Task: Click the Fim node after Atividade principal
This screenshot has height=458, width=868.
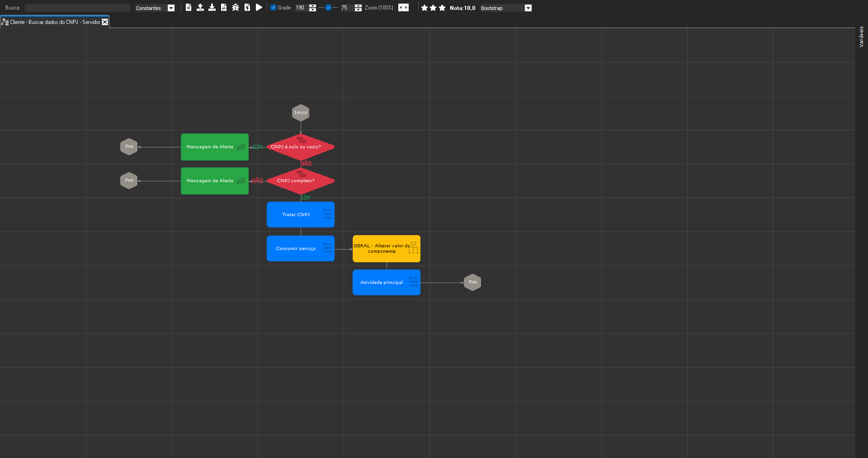Action: 472,282
